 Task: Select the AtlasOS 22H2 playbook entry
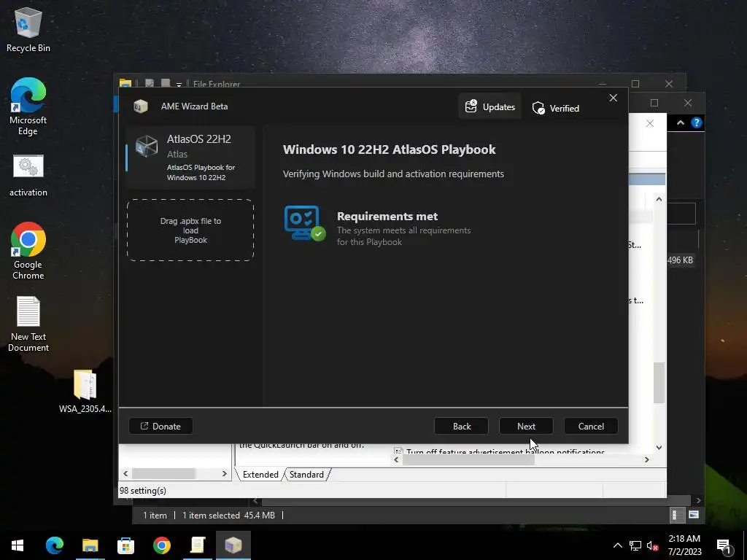(190, 157)
